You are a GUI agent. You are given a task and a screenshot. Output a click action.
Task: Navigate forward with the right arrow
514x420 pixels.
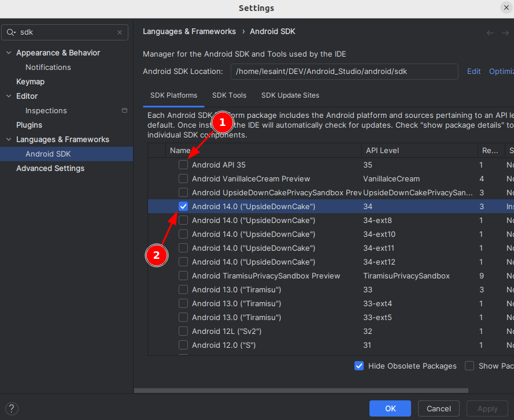click(x=505, y=33)
